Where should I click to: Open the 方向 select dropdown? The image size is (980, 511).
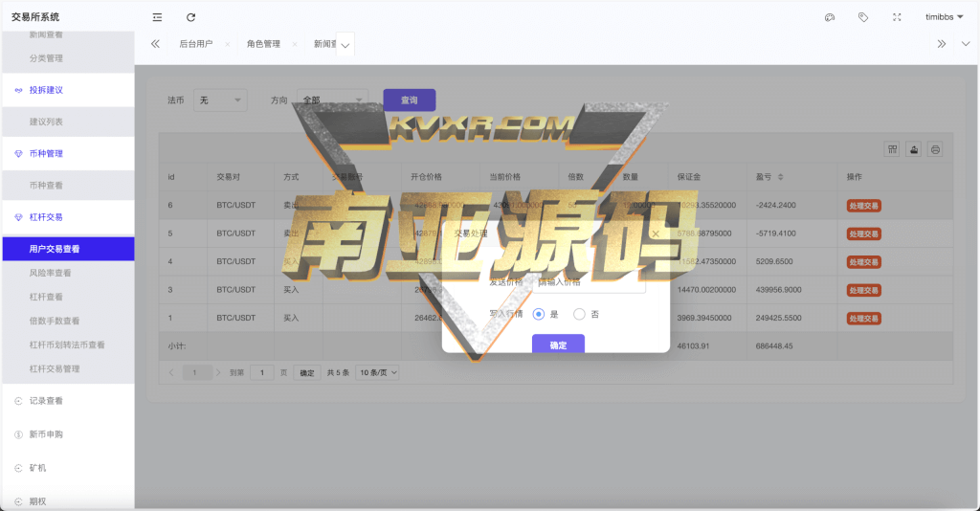click(x=332, y=100)
